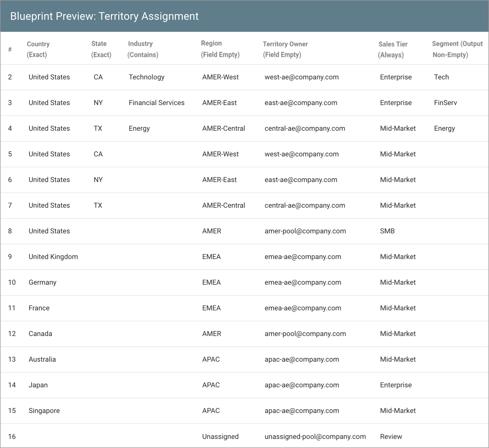Image resolution: width=489 pixels, height=448 pixels.
Task: Click west-ae@company.com in row 5
Action: pos(302,154)
